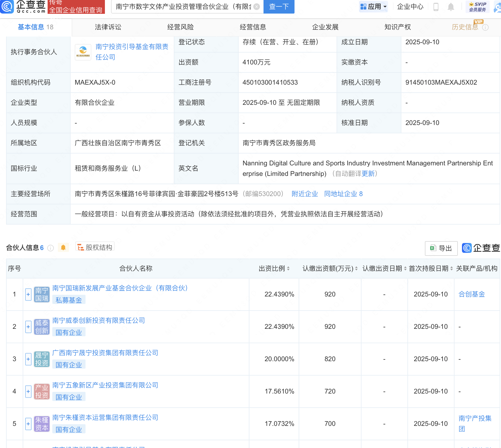Click the mobile phone icon in header
Image resolution: width=501 pixels, height=448 pixels.
[436, 7]
